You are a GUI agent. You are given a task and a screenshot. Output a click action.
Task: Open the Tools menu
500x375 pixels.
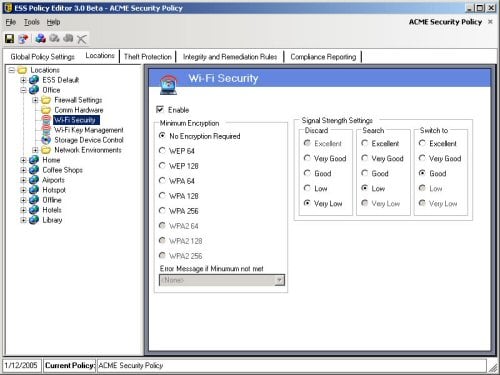click(32, 22)
